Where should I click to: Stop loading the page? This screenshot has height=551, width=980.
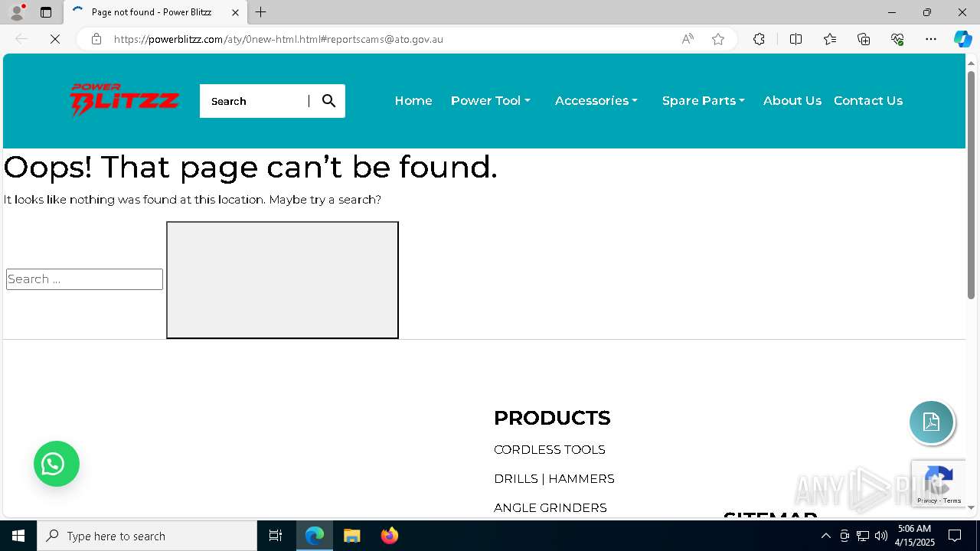coord(55,39)
